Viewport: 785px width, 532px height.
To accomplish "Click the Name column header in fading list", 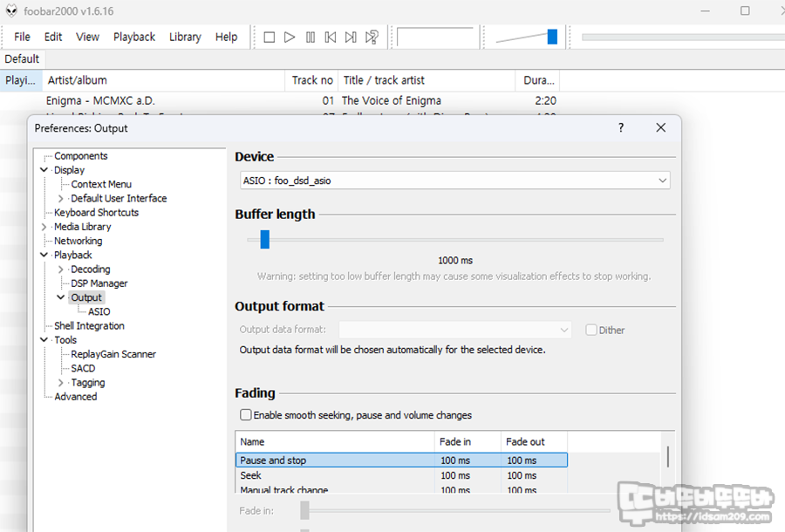I will tap(334, 442).
